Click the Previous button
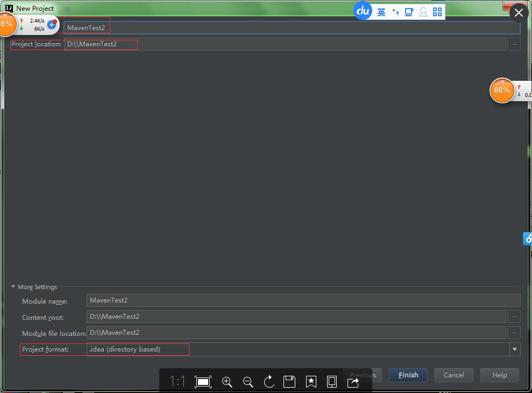The image size is (532, 393). 363,375
